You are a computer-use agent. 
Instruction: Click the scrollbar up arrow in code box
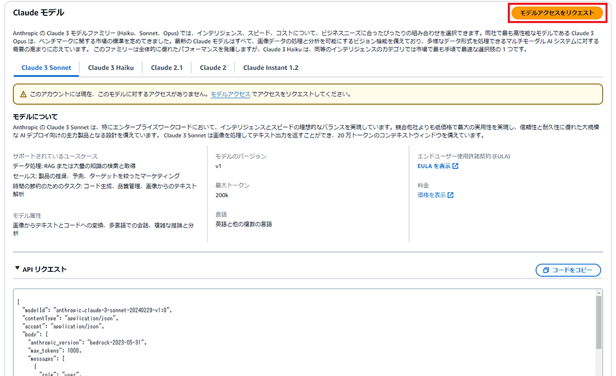pyautogui.click(x=598, y=293)
